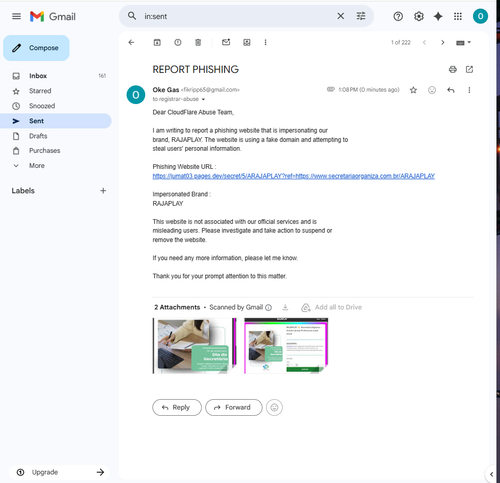The width and height of the screenshot is (500, 483).
Task: Go back to Sent list
Action: point(131,42)
